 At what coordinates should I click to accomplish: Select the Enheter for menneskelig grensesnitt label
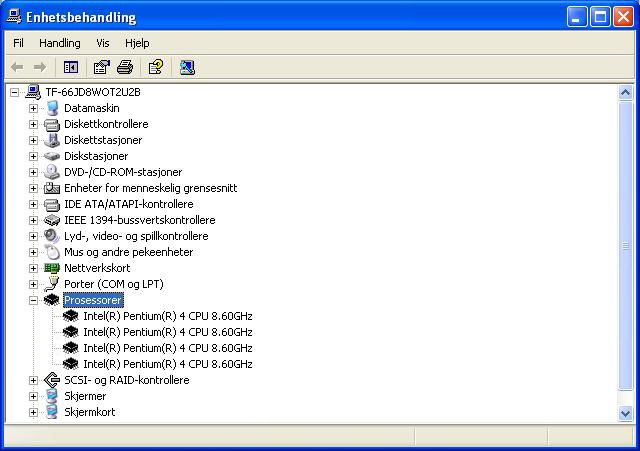click(x=151, y=188)
